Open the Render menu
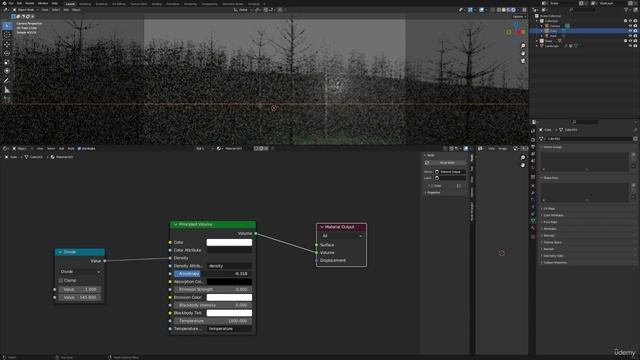This screenshot has width=640, height=360. 30,3
